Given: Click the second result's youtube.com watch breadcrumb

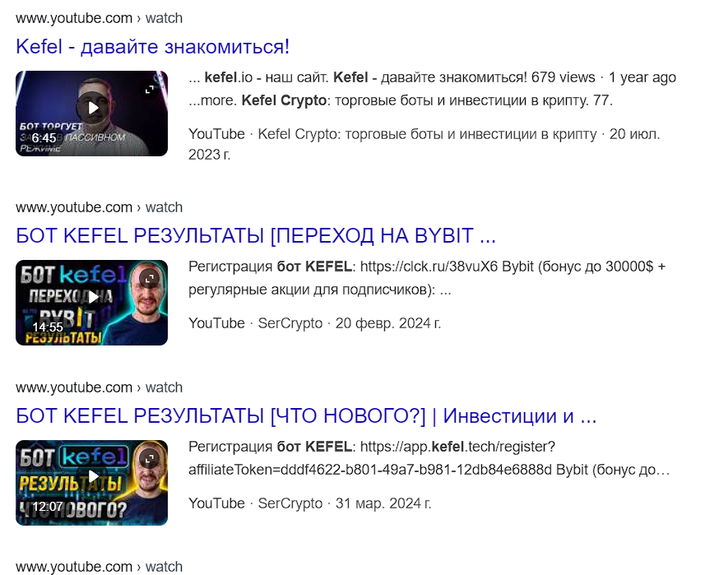Looking at the screenshot, I should (99, 207).
